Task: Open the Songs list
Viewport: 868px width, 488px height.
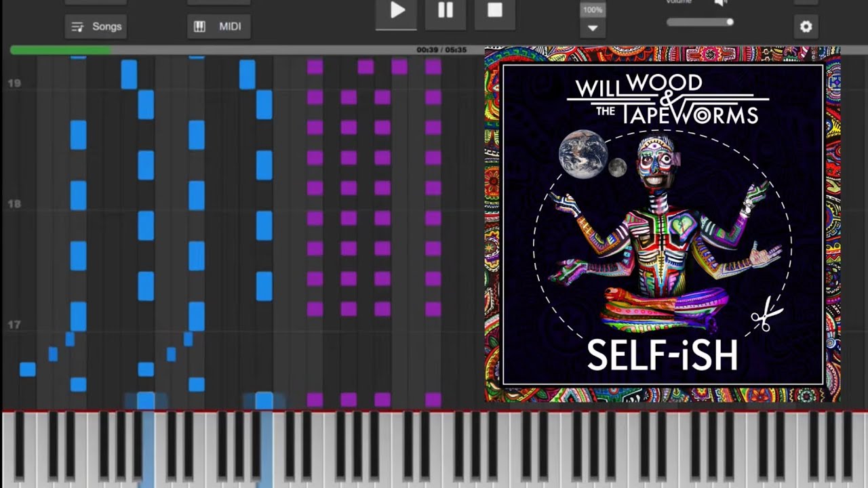Action: [x=94, y=26]
